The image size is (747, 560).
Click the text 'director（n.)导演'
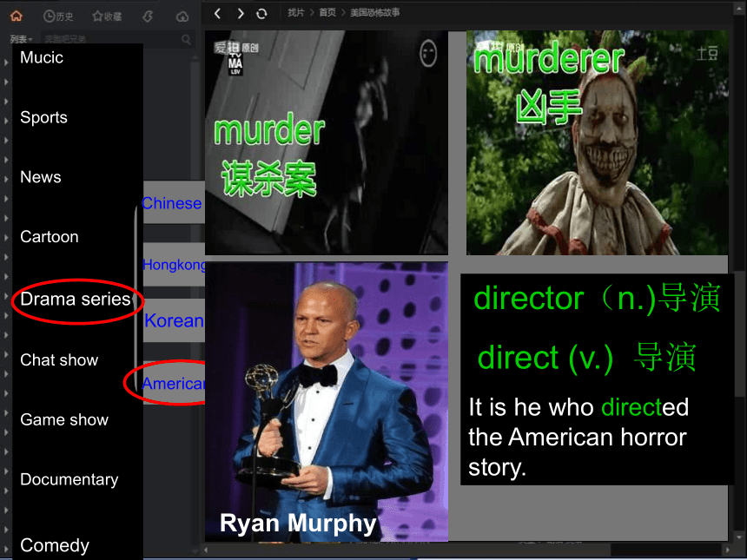coord(597,299)
